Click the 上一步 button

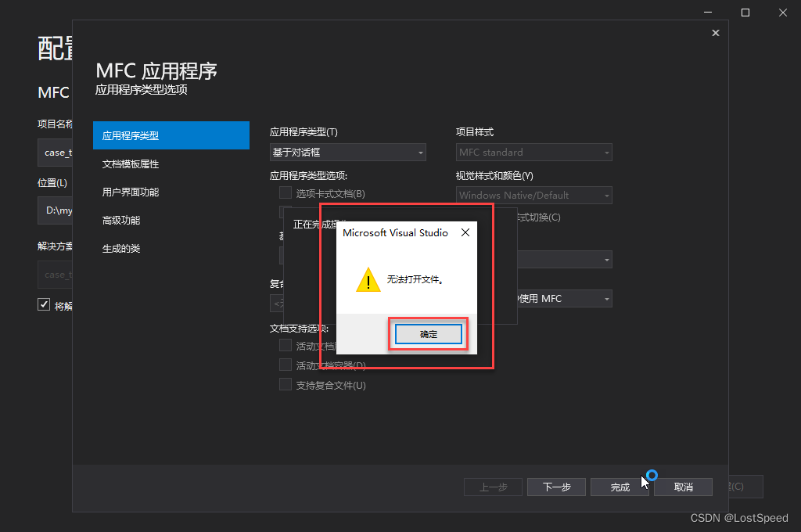pyautogui.click(x=493, y=487)
